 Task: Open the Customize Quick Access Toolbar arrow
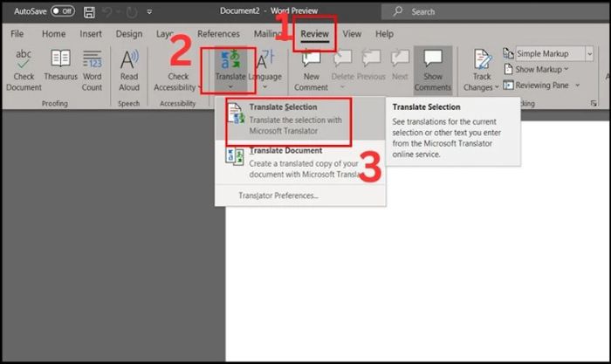(149, 12)
